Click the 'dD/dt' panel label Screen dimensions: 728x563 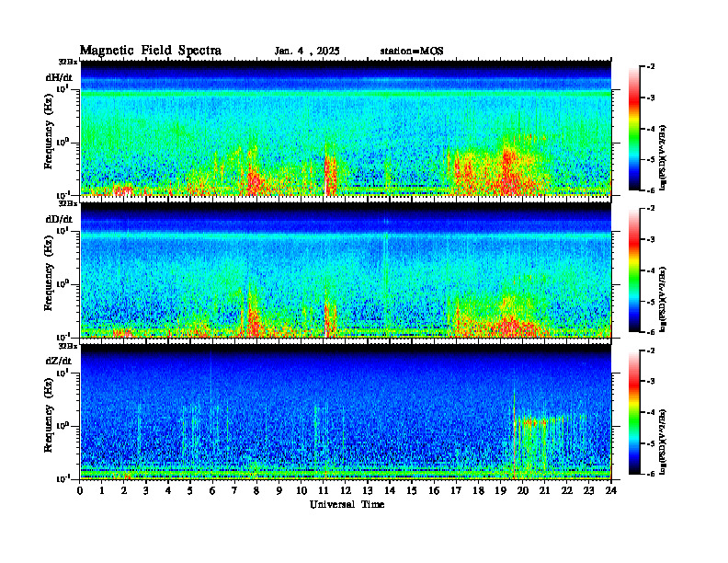pyautogui.click(x=59, y=219)
